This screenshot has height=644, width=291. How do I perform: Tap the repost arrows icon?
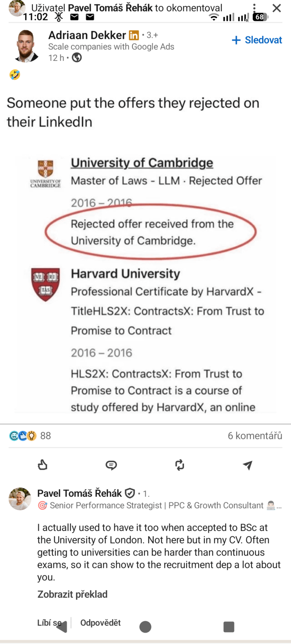coord(180,465)
